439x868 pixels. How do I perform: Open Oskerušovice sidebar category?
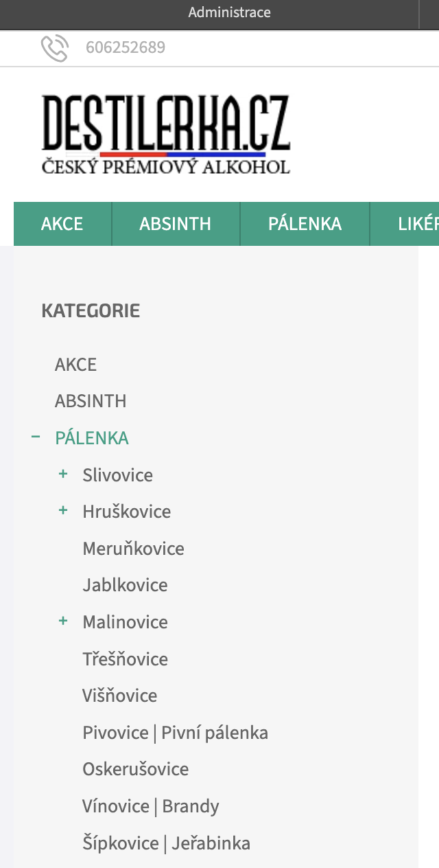[136, 769]
